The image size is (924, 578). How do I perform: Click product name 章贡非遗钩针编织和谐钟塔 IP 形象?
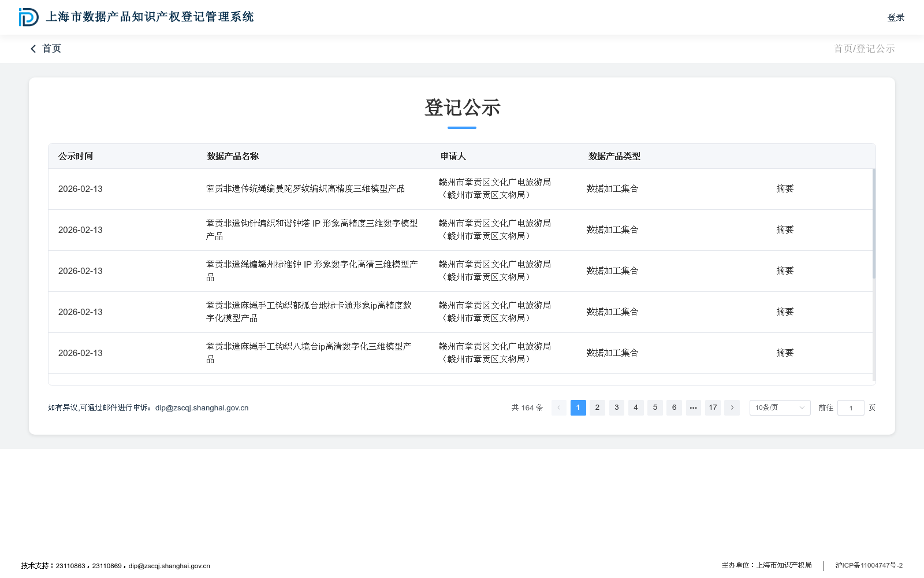pos(312,230)
